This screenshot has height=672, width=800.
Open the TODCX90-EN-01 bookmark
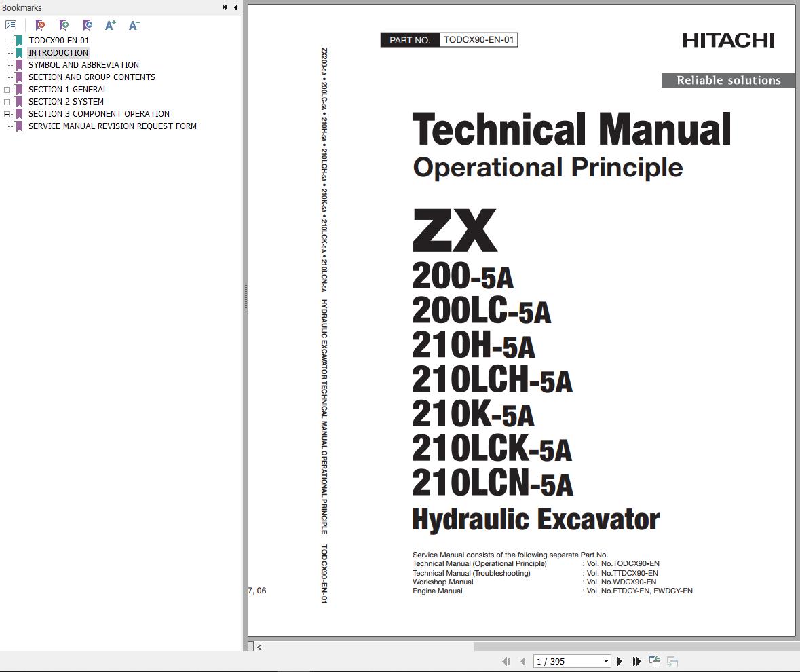click(x=58, y=40)
